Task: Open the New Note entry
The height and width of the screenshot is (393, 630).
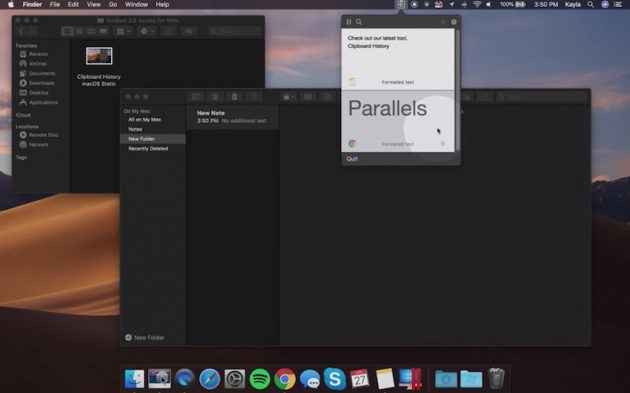Action: (232, 117)
